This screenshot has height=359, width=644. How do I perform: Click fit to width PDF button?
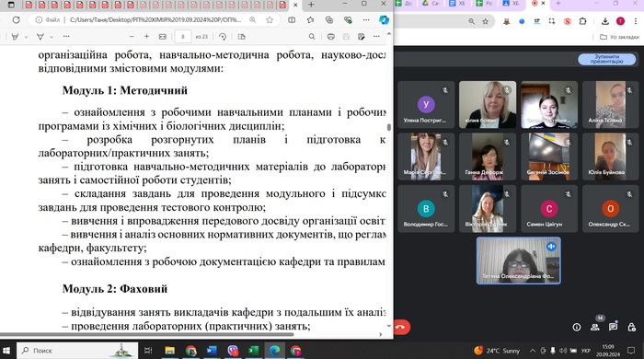tap(163, 37)
